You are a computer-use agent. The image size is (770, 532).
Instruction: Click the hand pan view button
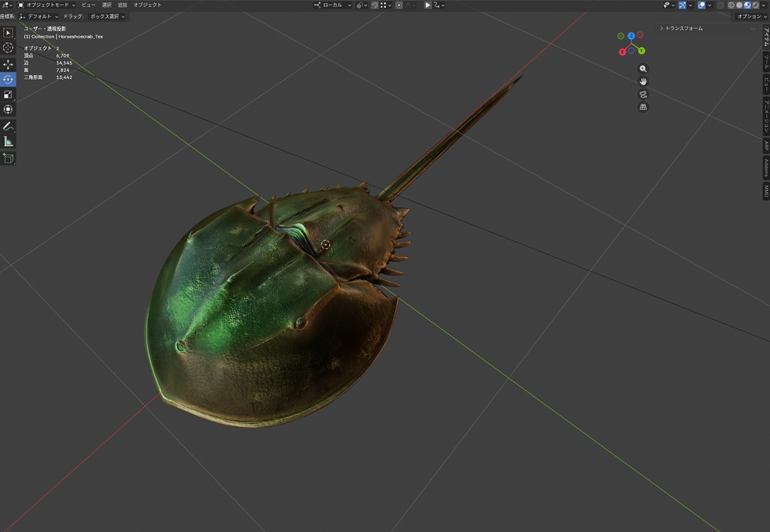pos(643,81)
